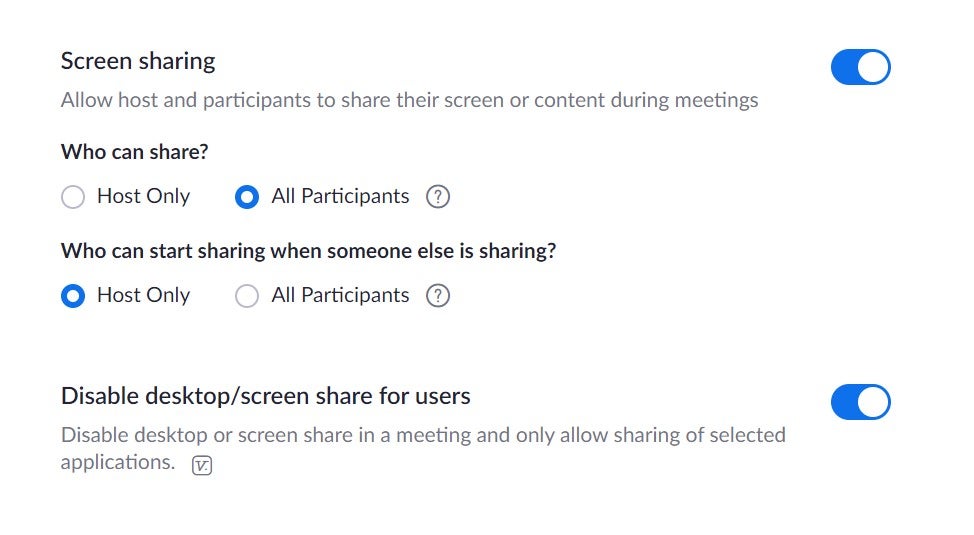974x535 pixels.
Task: Turn off the Screen sharing toggle
Action: (x=860, y=68)
